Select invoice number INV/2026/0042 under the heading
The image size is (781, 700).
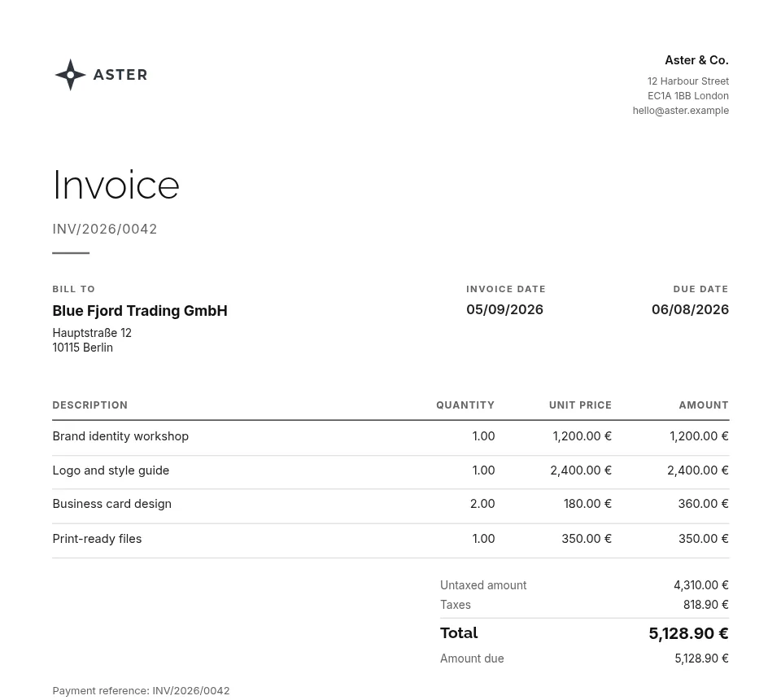coord(105,230)
